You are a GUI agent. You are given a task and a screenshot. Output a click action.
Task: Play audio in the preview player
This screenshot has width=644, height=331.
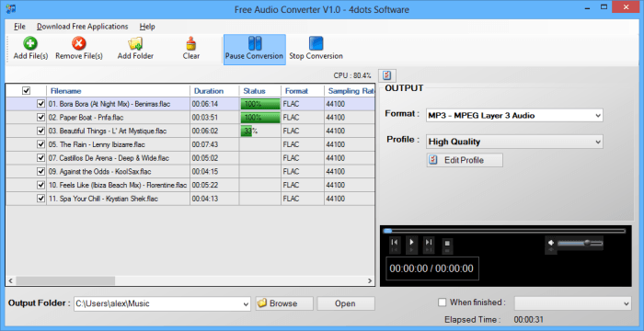[411, 243]
